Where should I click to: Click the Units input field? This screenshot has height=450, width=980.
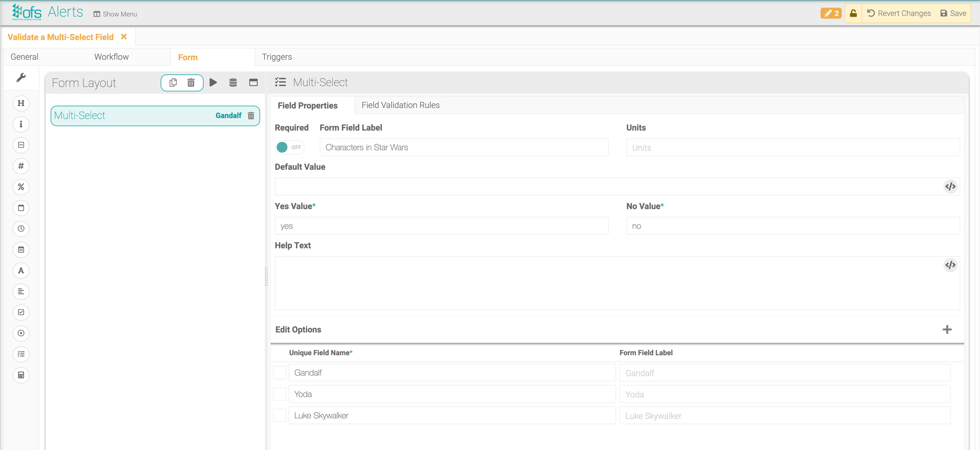793,147
